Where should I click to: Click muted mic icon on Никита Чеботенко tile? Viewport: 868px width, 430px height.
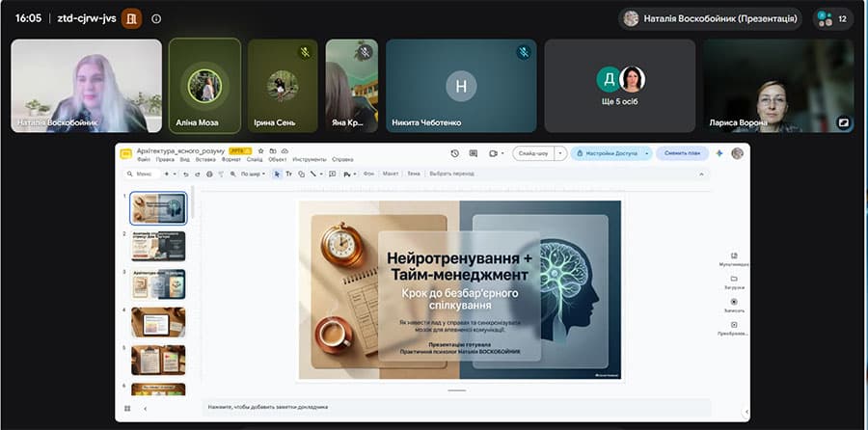(523, 53)
